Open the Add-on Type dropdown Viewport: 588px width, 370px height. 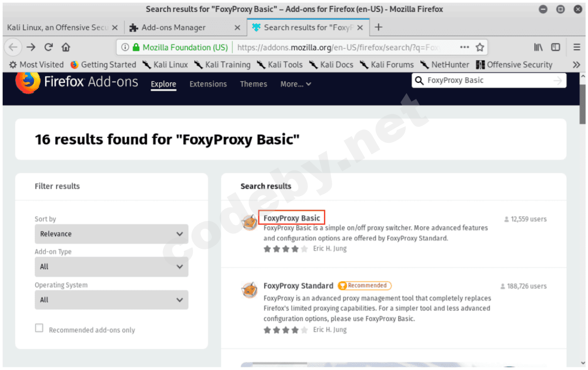[111, 267]
